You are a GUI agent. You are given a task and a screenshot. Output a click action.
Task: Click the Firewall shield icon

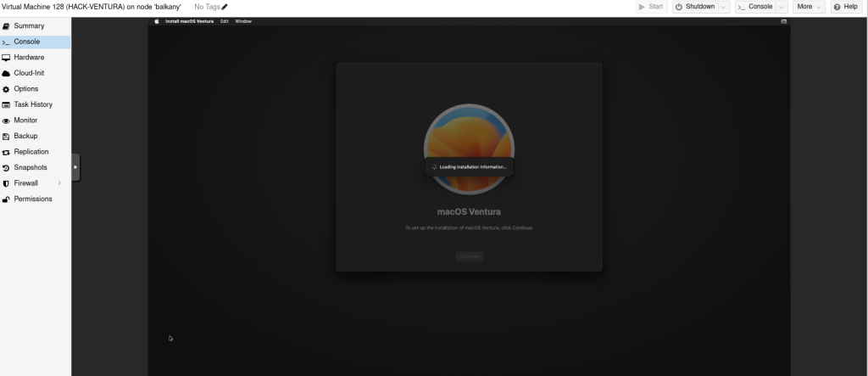[6, 183]
